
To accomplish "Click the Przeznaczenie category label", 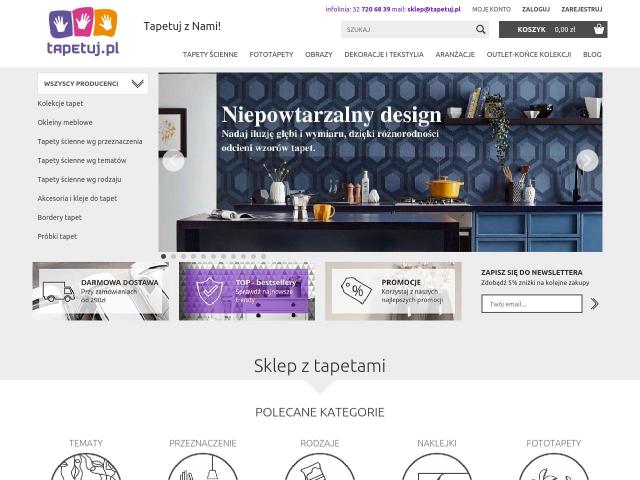I will (203, 443).
